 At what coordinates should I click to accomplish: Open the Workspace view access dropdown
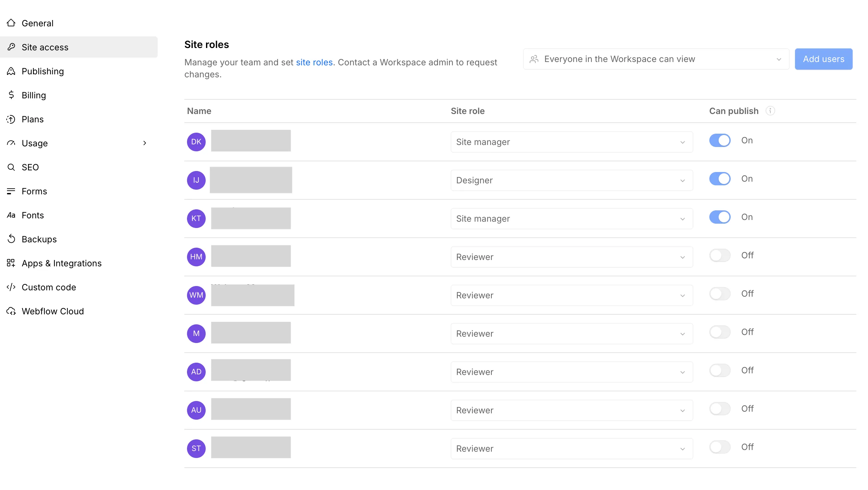tap(656, 59)
